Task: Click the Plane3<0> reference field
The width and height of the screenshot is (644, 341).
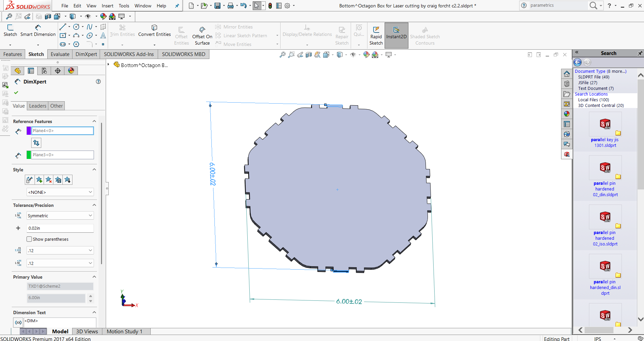Action: click(x=62, y=155)
